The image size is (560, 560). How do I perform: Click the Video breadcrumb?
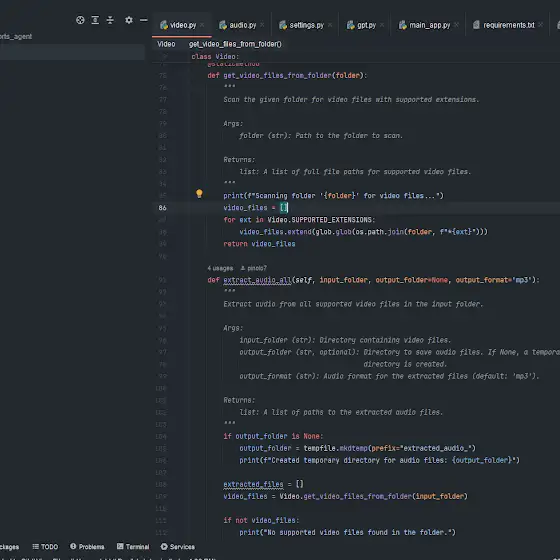[166, 44]
